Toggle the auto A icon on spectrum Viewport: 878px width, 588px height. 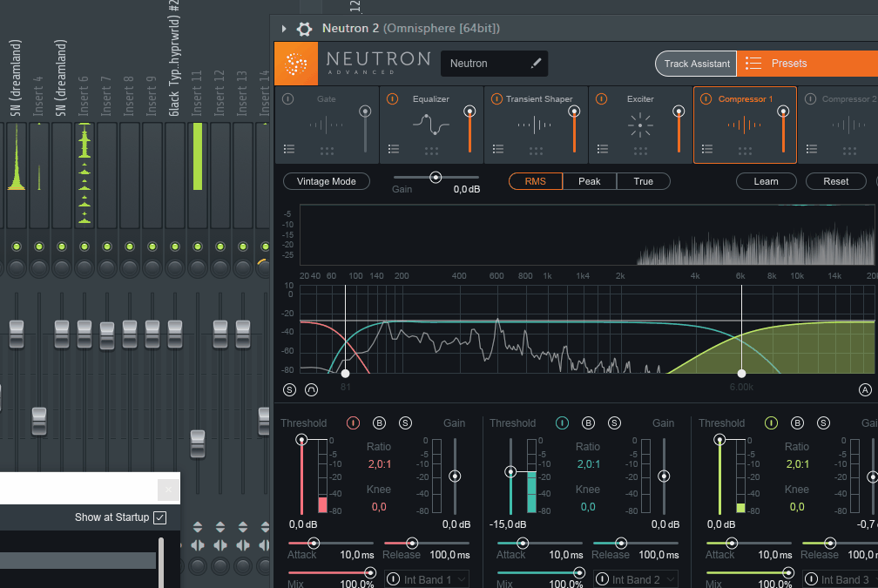click(865, 389)
